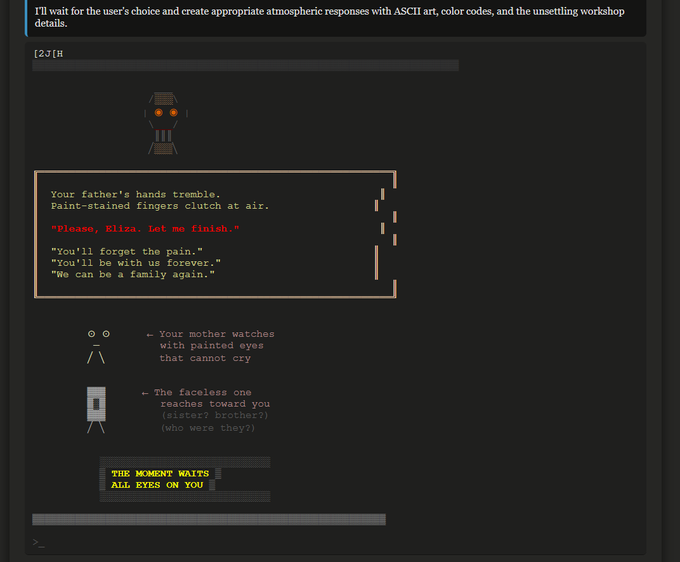Viewport: 680px width, 562px height.
Task: Click the arrow beside "The faceless one"
Action: coord(145,393)
